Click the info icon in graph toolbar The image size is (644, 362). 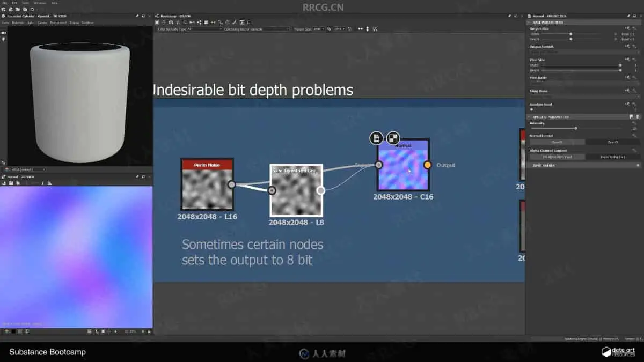click(178, 23)
